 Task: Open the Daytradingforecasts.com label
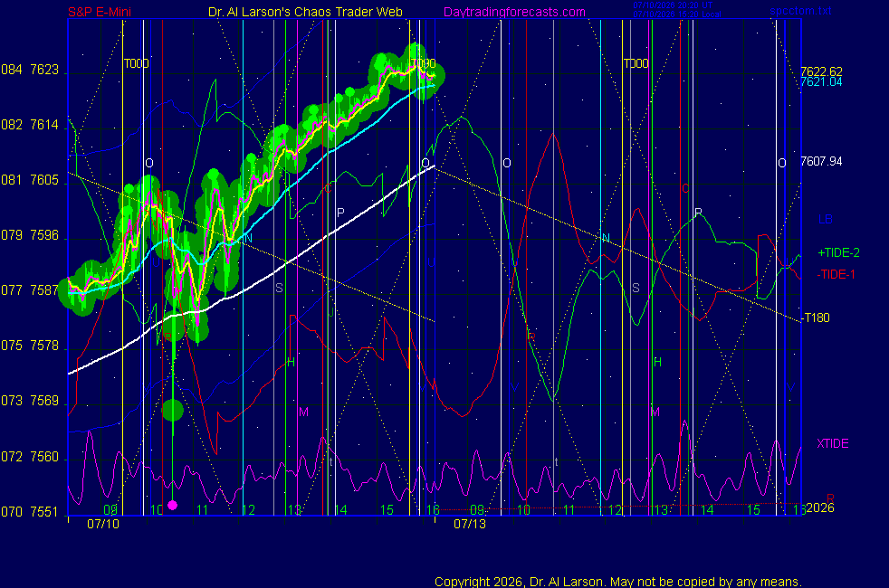click(514, 12)
